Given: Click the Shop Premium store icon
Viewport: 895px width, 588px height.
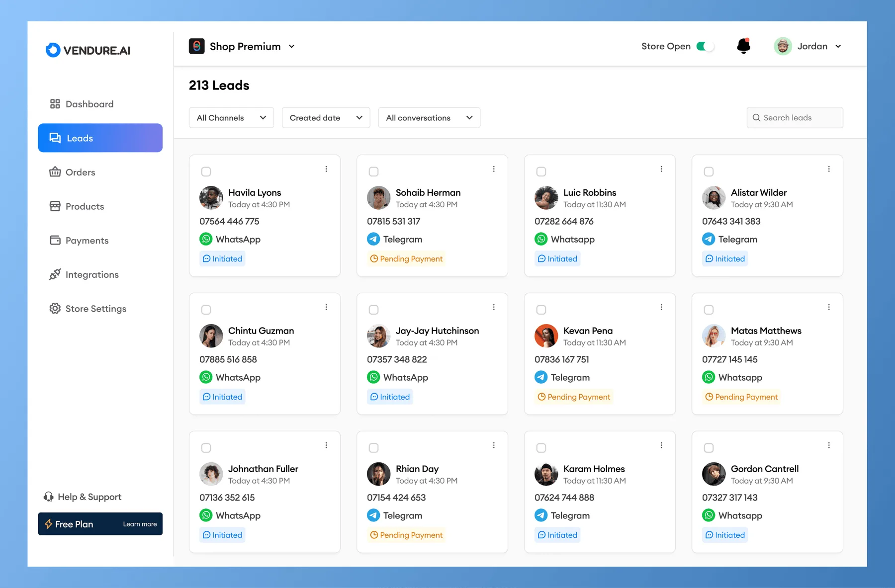Looking at the screenshot, I should click(197, 46).
